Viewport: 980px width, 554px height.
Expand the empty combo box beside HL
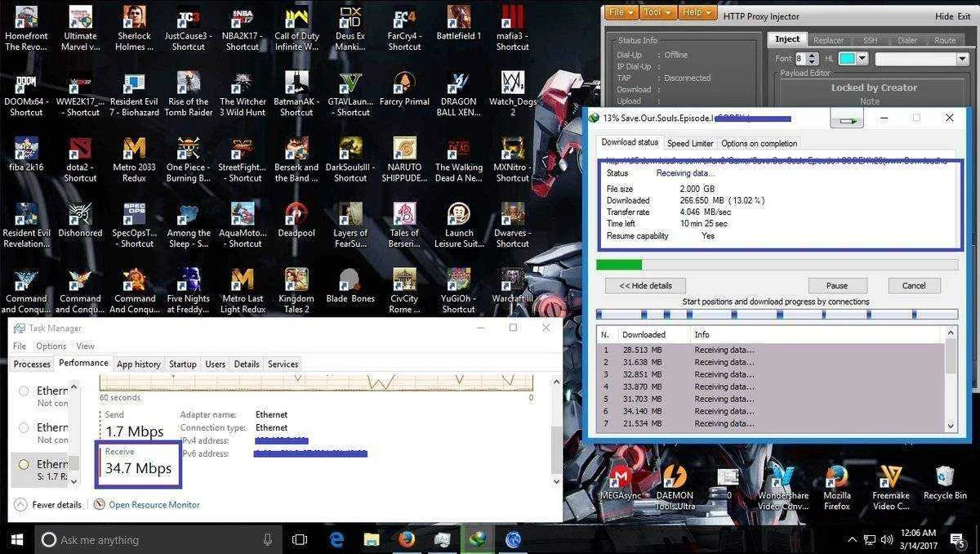(922, 59)
